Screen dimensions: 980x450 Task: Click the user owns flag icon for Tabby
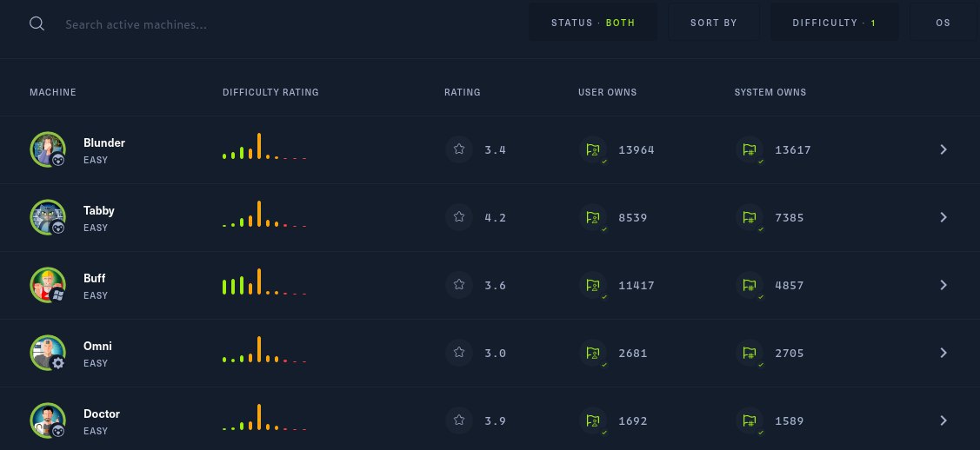pyautogui.click(x=592, y=217)
